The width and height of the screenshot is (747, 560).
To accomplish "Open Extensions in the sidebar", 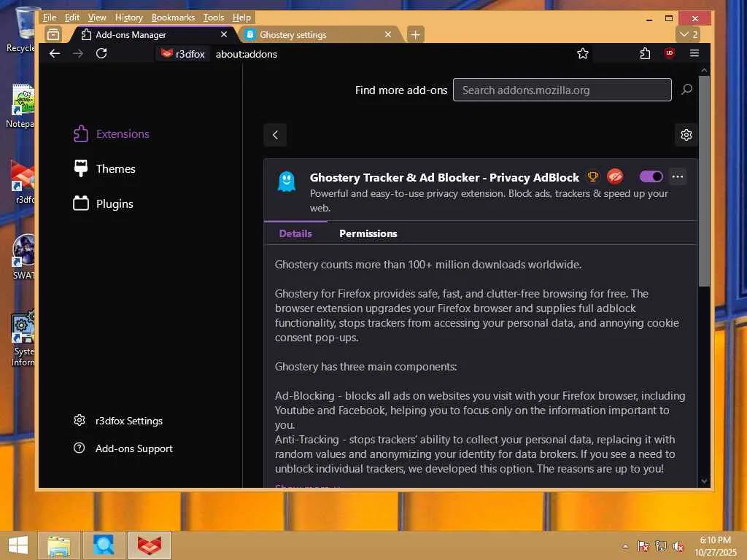I will [112, 134].
